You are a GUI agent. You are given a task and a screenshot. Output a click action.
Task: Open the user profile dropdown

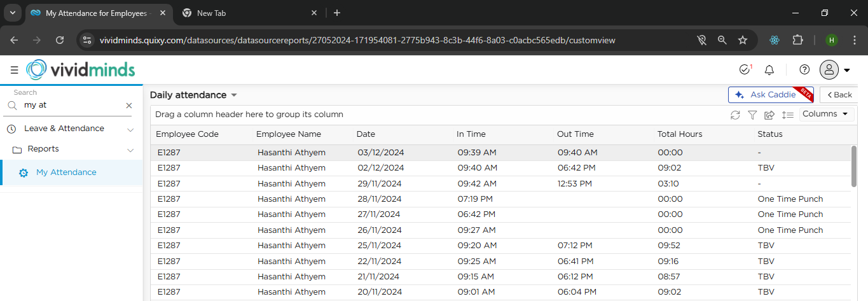(835, 70)
